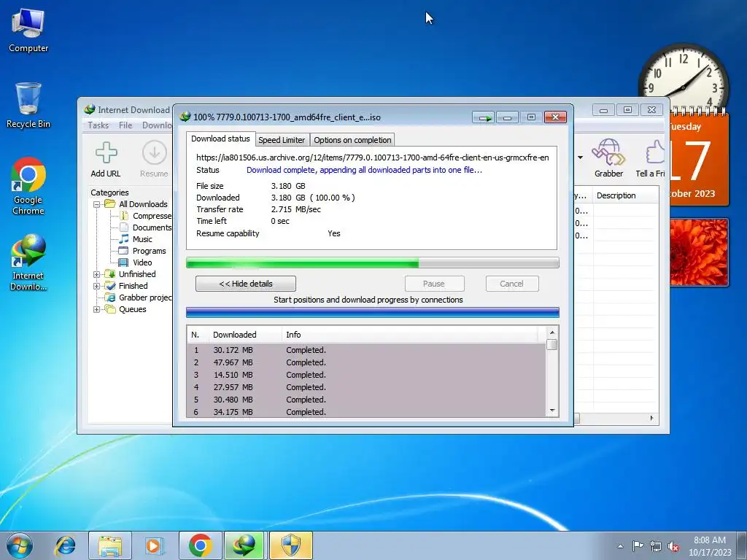747x560 pixels.
Task: Click the IDM icon in download dialog title bar
Action: tap(185, 117)
